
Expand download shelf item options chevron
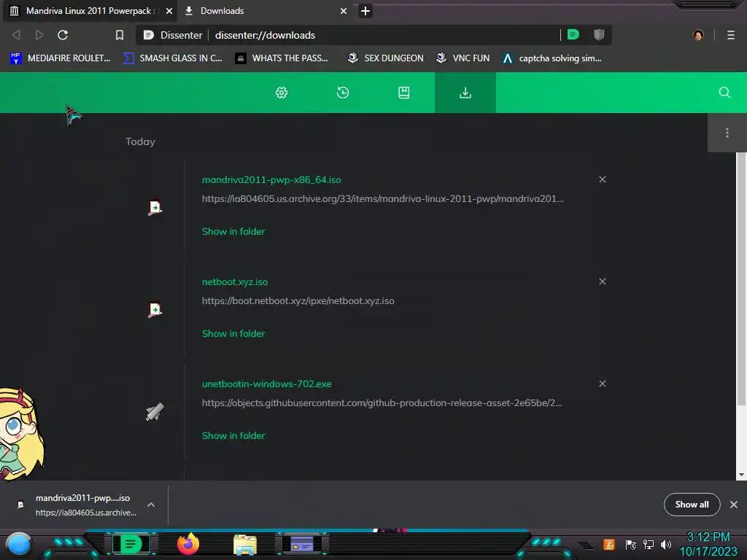151,505
